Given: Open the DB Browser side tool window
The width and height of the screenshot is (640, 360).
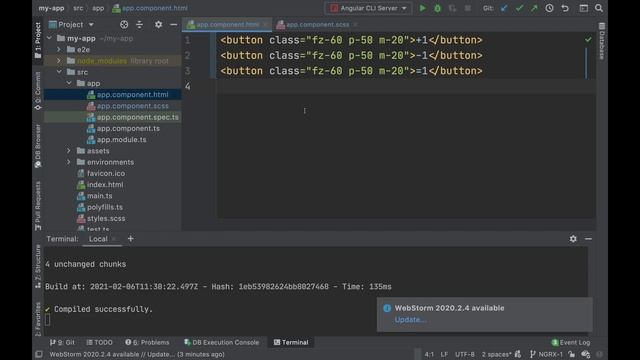Looking at the screenshot, I should point(38,146).
